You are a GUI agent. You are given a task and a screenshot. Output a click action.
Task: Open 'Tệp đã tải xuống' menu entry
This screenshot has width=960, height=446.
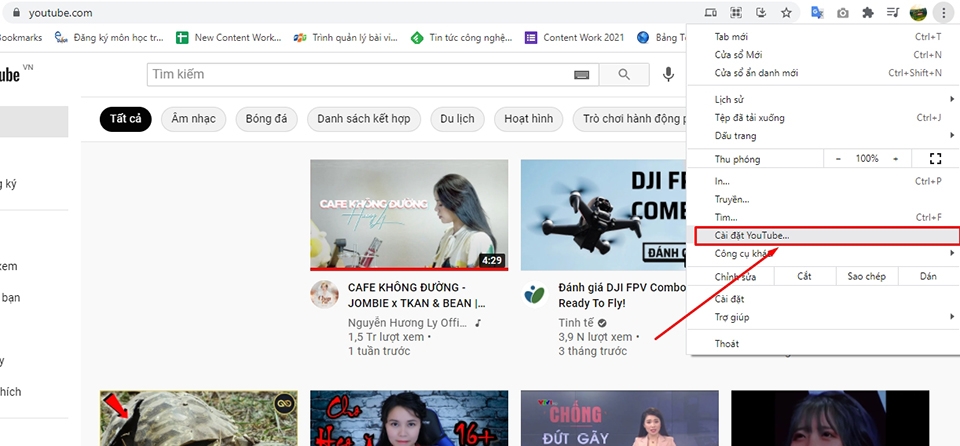point(823,118)
